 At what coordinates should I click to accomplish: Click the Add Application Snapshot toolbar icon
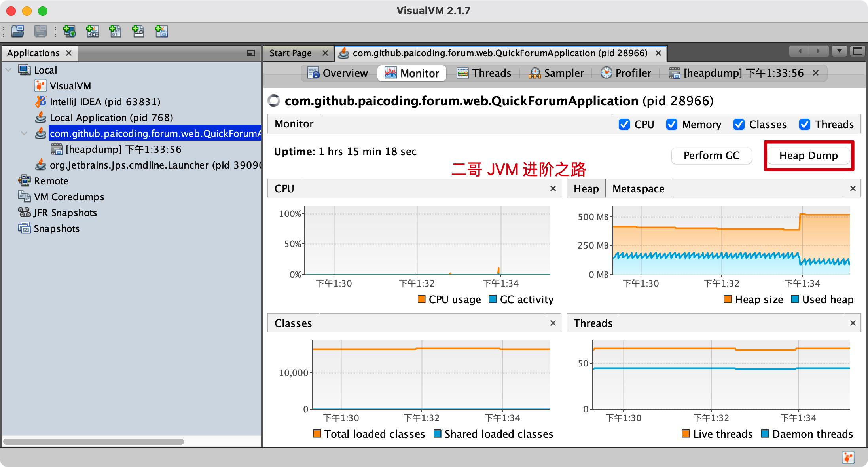(x=161, y=31)
